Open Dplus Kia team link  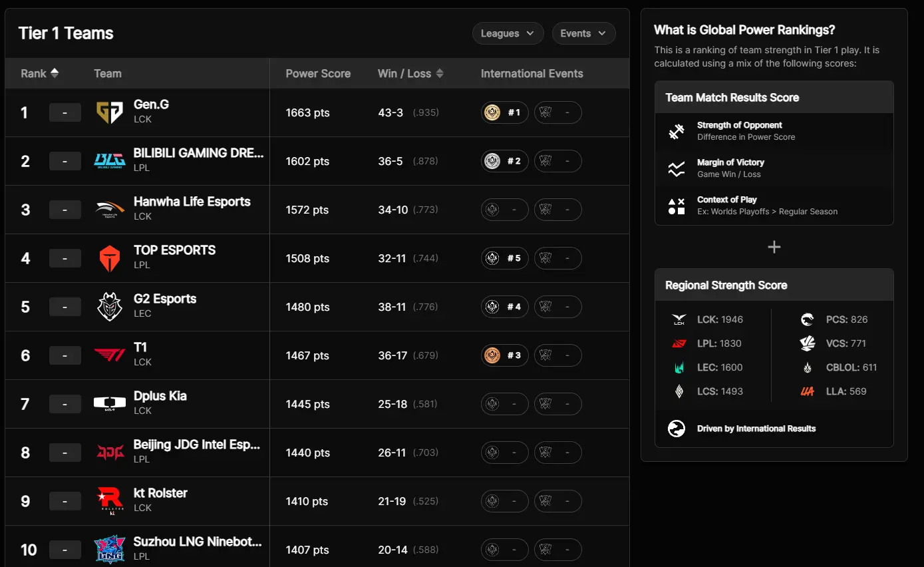tap(160, 396)
